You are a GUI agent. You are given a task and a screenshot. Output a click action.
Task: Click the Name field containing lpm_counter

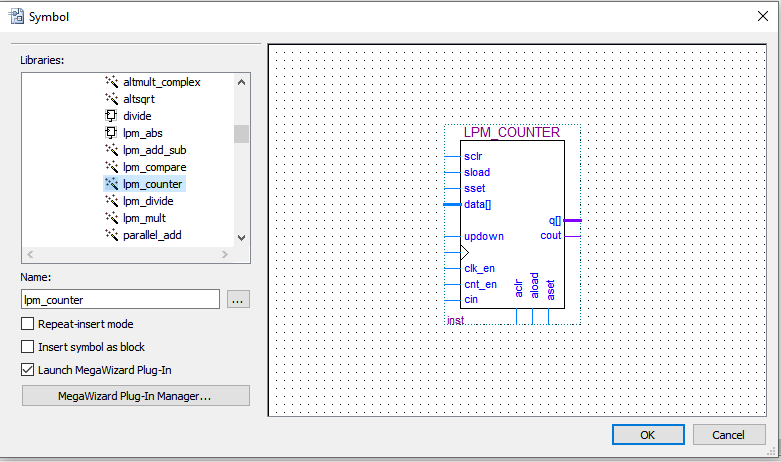pyautogui.click(x=120, y=299)
